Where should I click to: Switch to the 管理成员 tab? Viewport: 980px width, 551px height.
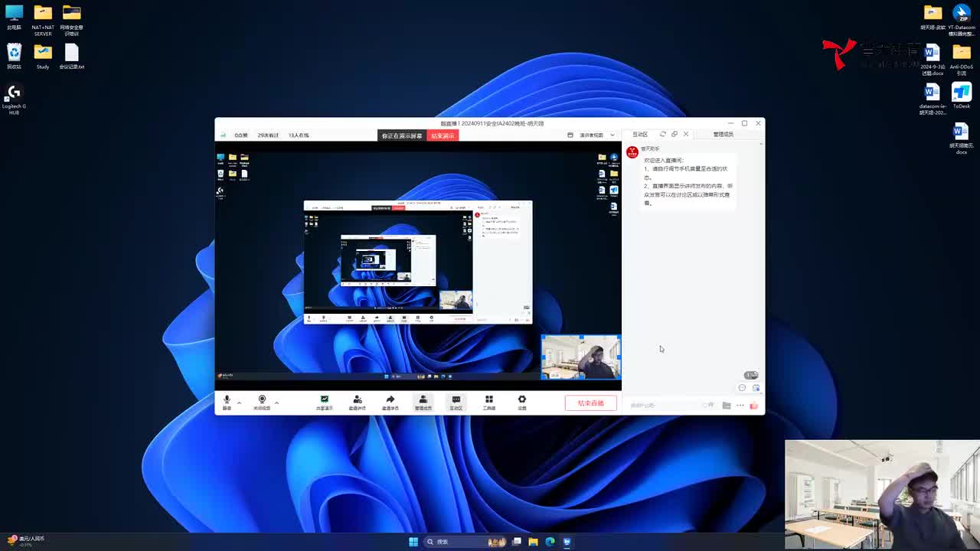coord(723,135)
